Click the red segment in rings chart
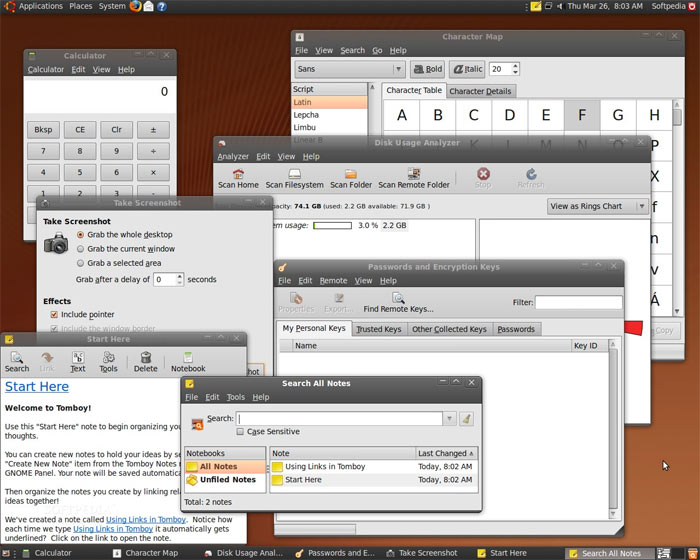700x560 pixels. (634, 327)
